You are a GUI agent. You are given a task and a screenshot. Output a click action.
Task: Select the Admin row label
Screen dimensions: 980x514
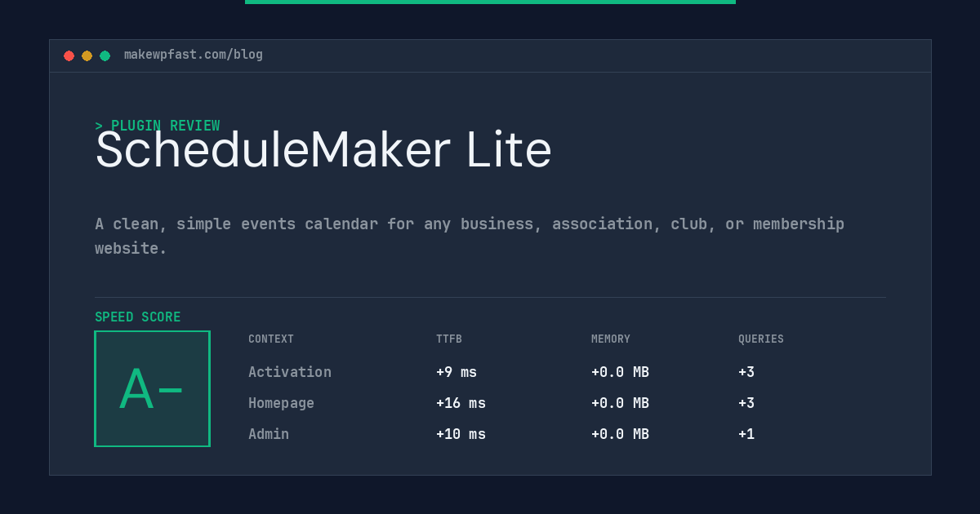click(x=269, y=434)
